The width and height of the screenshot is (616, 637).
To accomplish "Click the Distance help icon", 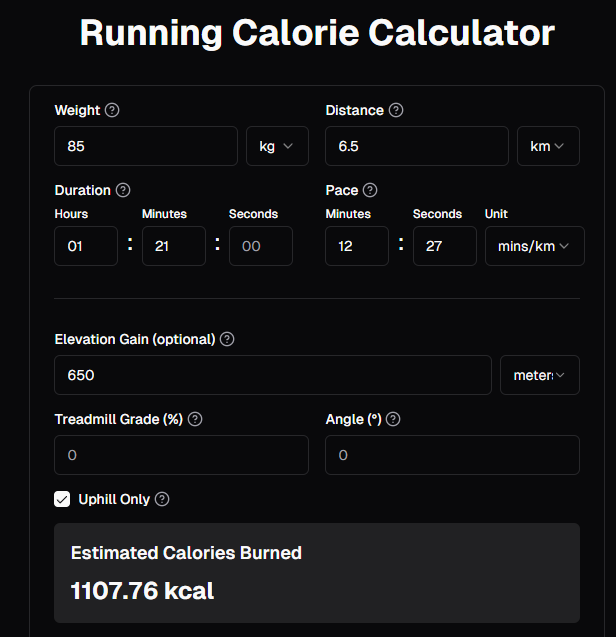I will click(396, 110).
